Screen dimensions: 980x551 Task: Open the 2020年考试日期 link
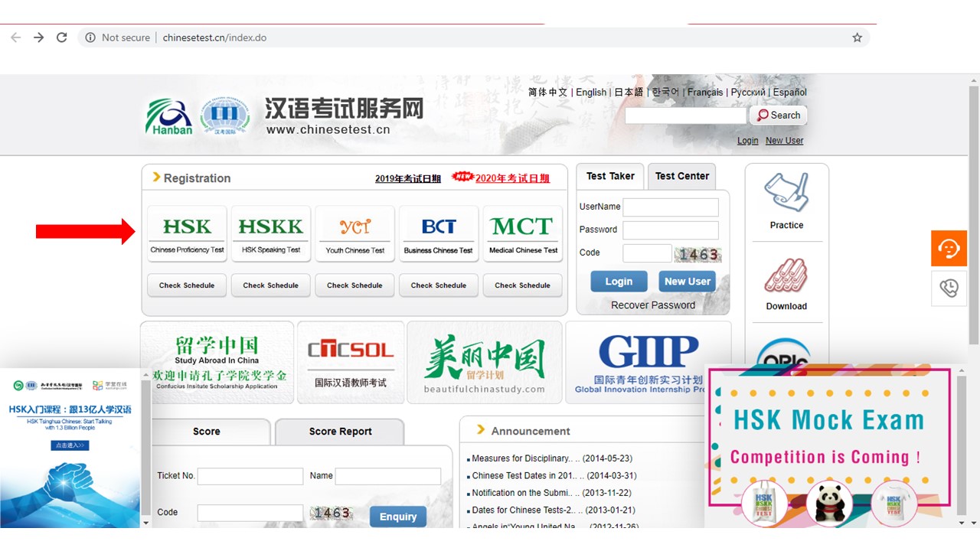point(512,178)
